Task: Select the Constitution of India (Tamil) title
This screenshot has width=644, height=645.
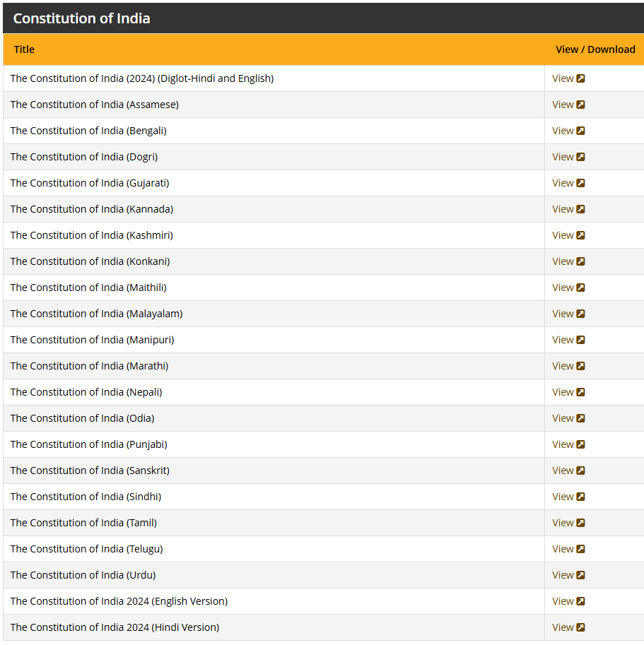Action: pos(83,523)
